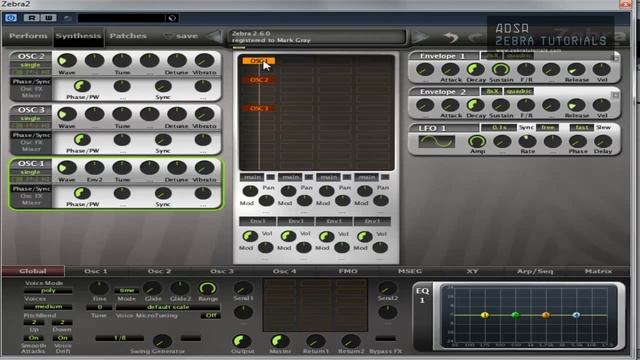The width and height of the screenshot is (640, 360).
Task: Click Envelope 1 Sustain knob
Action: pyautogui.click(x=500, y=69)
